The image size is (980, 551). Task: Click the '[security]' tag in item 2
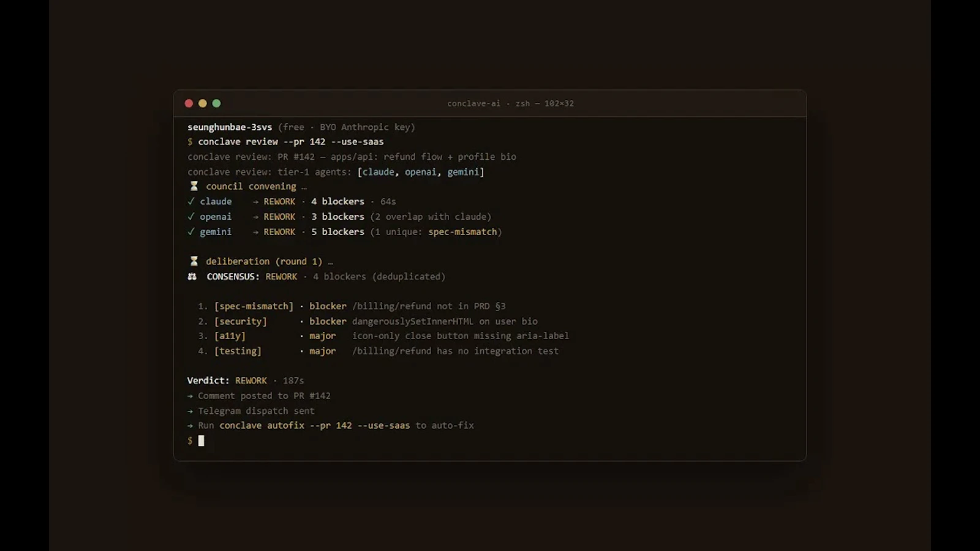(x=240, y=321)
